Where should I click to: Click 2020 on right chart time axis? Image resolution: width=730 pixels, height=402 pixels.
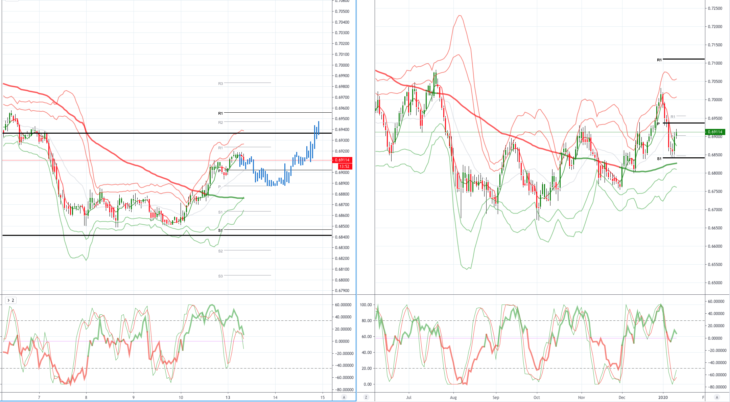pos(662,398)
